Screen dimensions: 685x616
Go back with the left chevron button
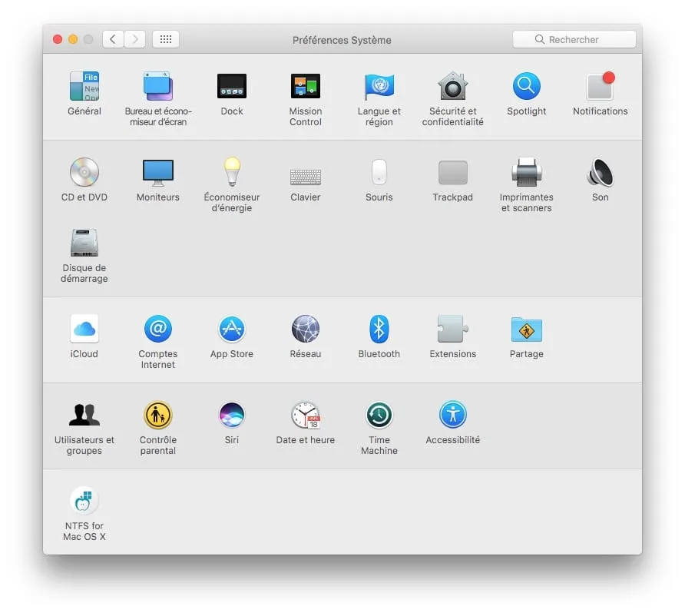(x=113, y=39)
